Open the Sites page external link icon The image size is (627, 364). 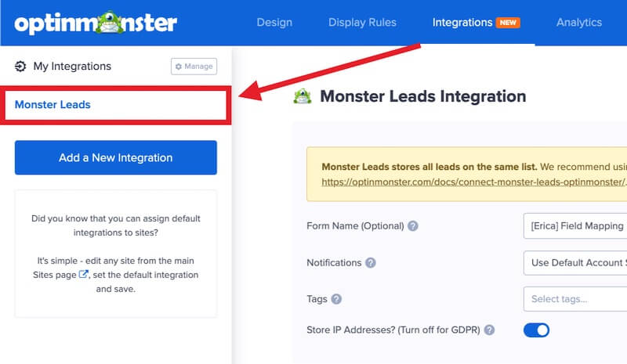point(83,275)
